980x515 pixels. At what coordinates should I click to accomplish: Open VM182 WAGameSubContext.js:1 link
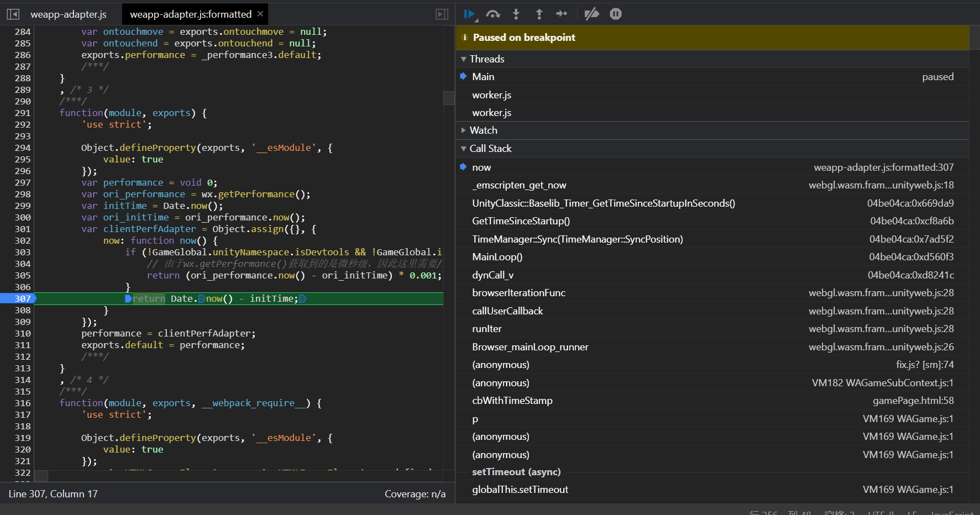(883, 383)
